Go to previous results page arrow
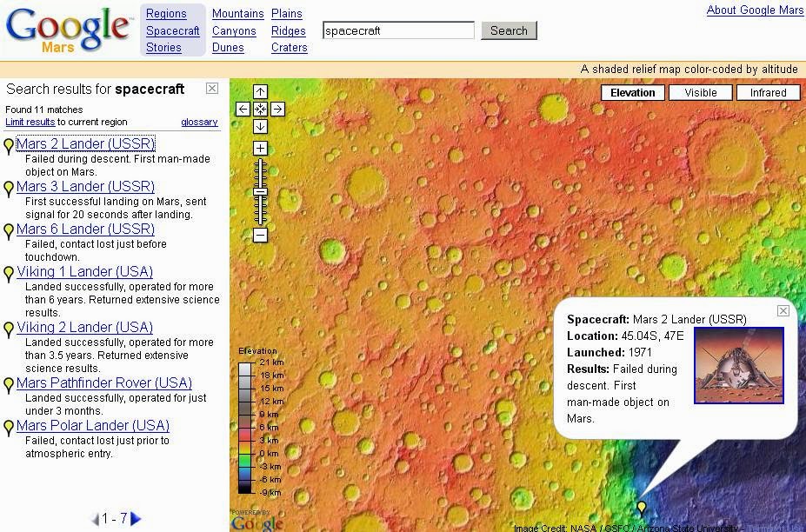Image resolution: width=806 pixels, height=532 pixels. (x=95, y=519)
